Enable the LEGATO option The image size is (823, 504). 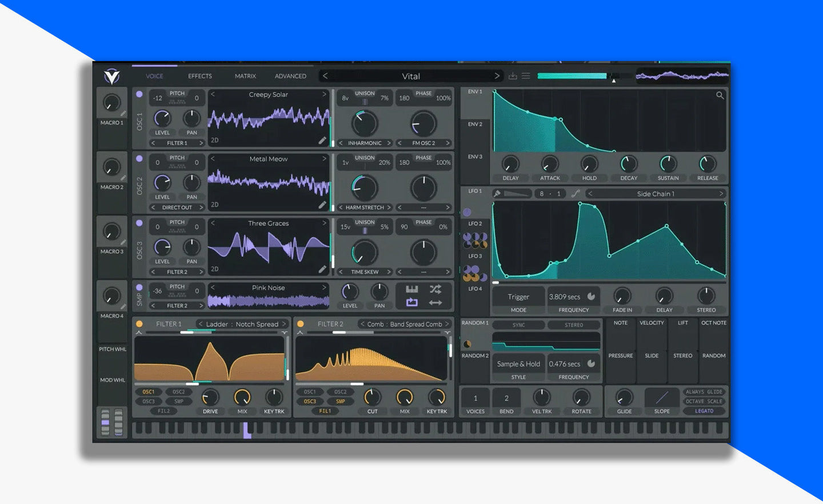coord(704,411)
